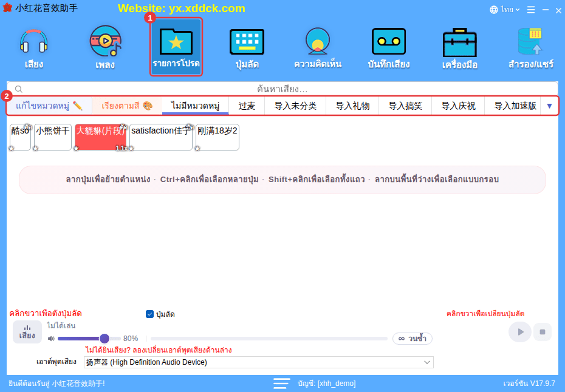Click the เวอร์ชัน V17.9.7 version text
The height and width of the screenshot is (392, 565).
[x=529, y=384]
